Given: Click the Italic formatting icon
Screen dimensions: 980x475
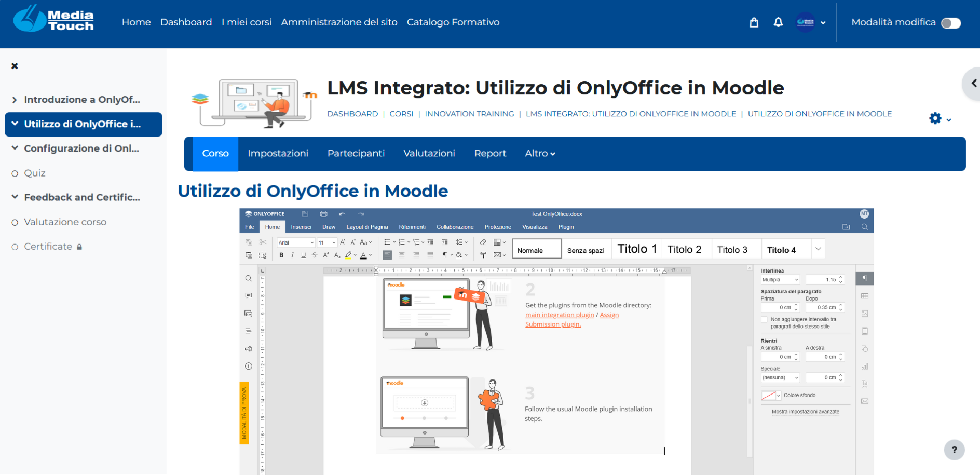Looking at the screenshot, I should tap(292, 255).
